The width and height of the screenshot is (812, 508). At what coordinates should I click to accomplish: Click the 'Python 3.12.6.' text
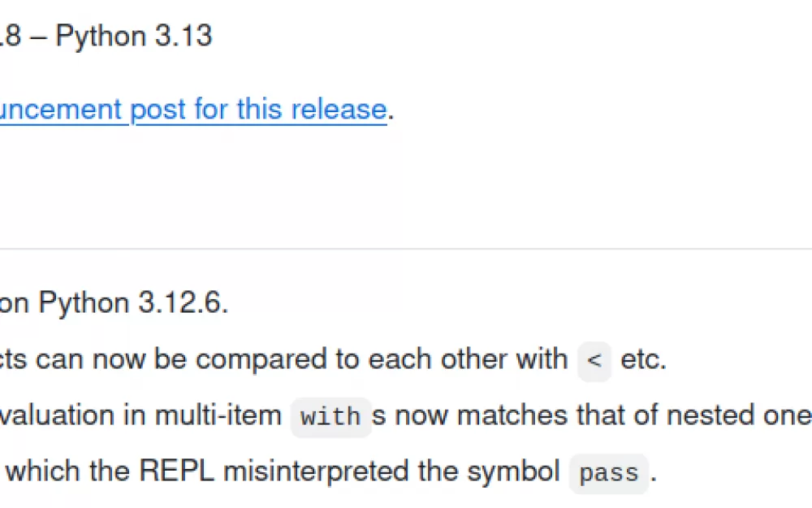[x=134, y=302]
